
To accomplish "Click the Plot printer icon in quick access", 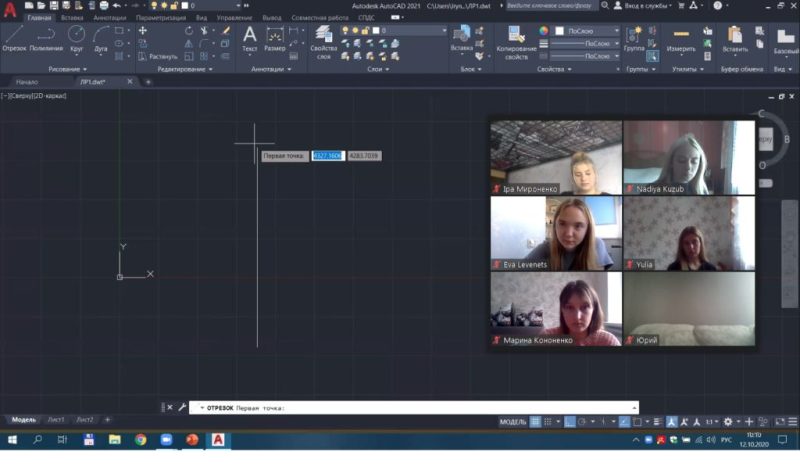I will coord(104,6).
